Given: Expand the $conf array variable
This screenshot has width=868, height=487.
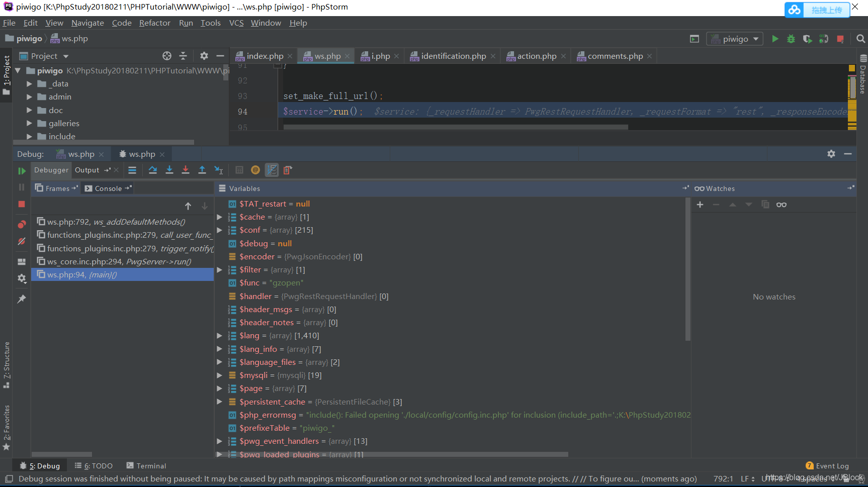Looking at the screenshot, I should [219, 230].
